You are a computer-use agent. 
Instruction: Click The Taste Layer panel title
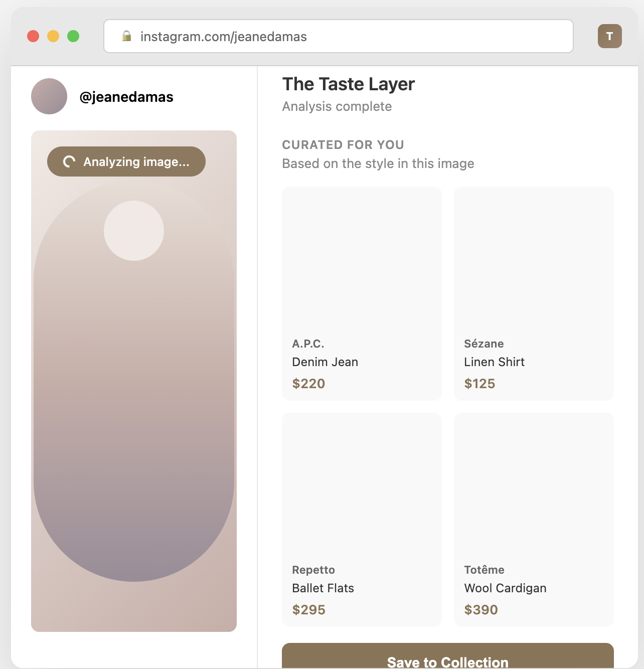pos(349,84)
